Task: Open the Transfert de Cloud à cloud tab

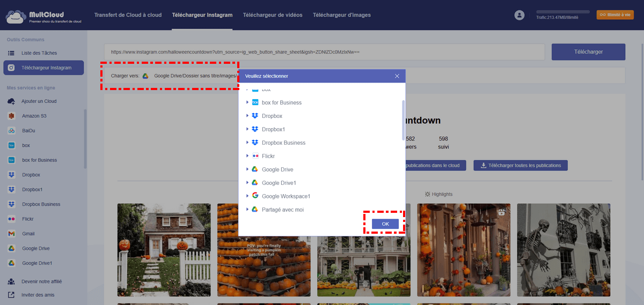Action: coord(128,15)
